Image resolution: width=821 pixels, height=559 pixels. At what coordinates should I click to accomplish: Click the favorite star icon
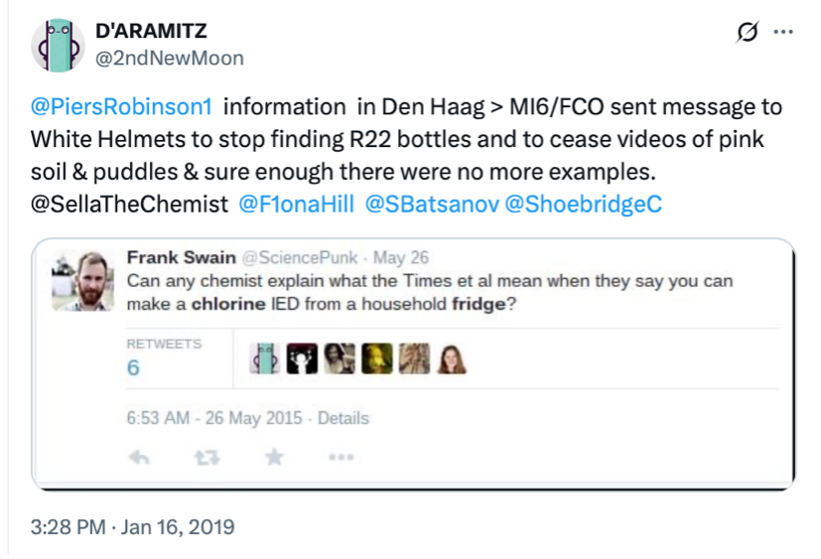[274, 457]
